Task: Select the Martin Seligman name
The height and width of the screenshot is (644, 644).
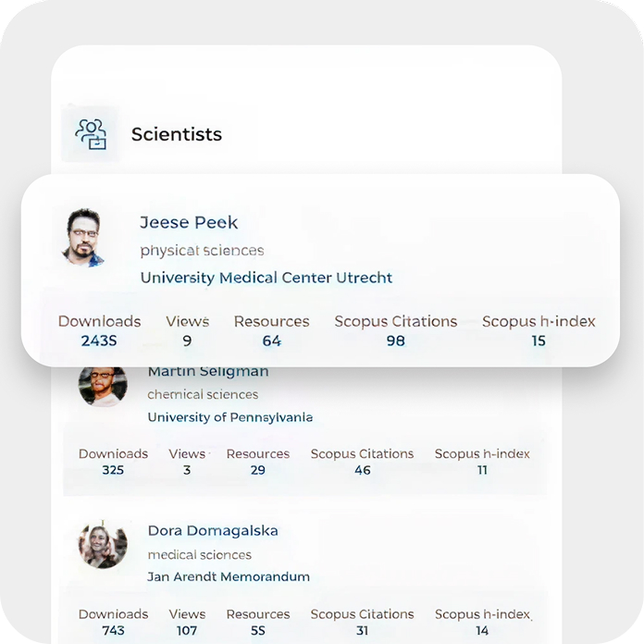Action: click(x=208, y=372)
